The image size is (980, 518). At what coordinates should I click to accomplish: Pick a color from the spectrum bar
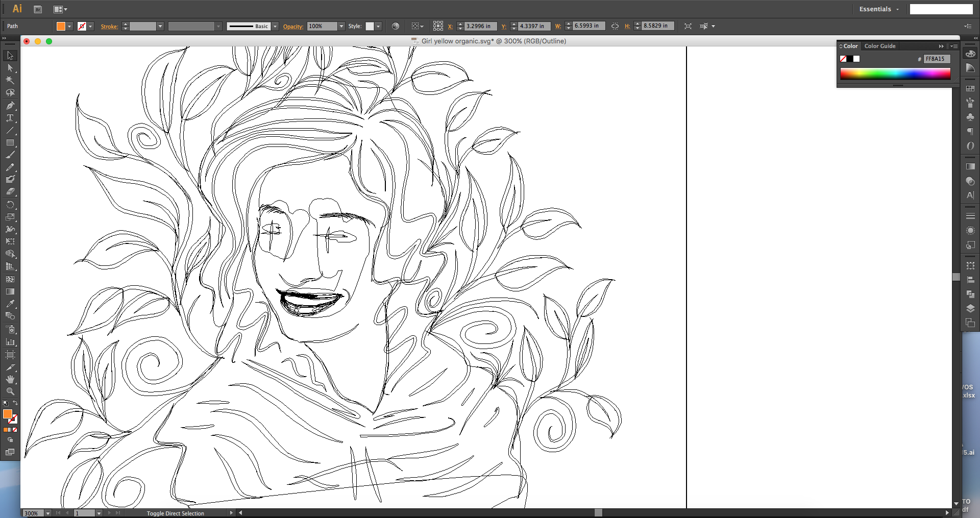click(895, 74)
